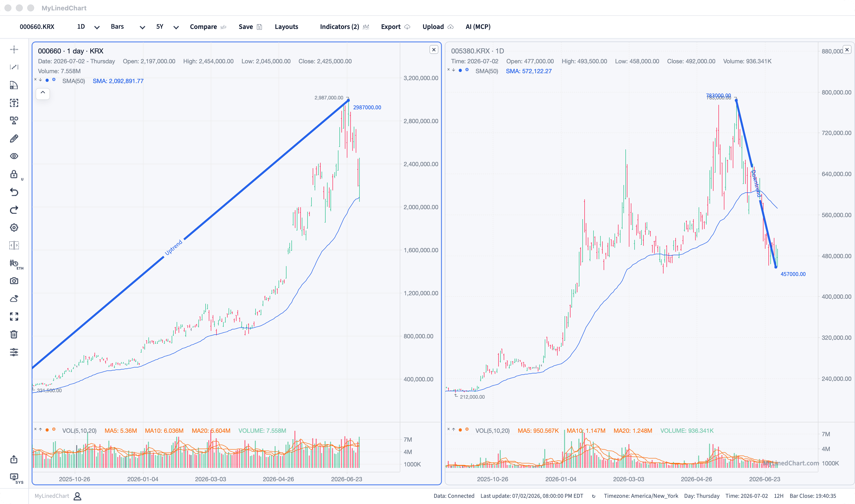Take a chart snapshot with camera icon
Viewport: 855px width, 504px height.
point(14,281)
